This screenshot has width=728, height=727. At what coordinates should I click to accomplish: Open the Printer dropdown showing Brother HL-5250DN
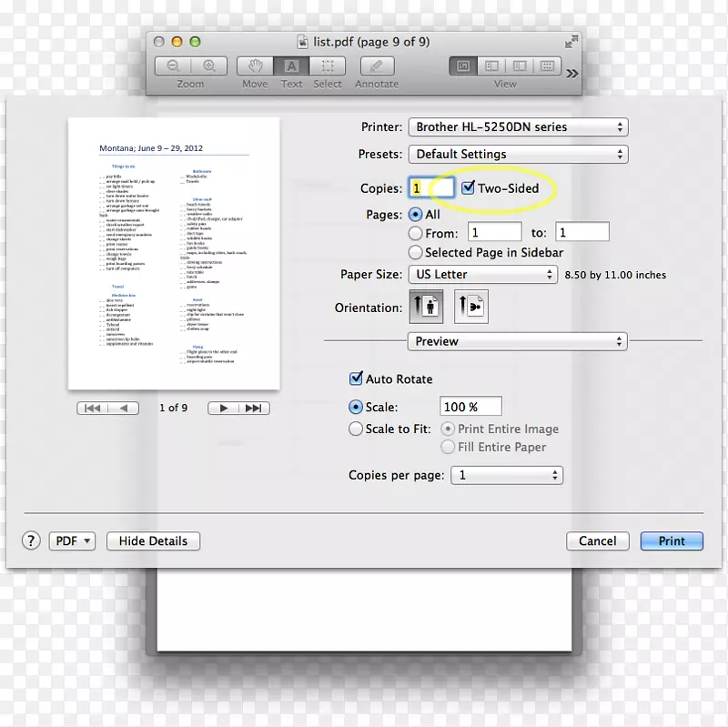point(518,126)
